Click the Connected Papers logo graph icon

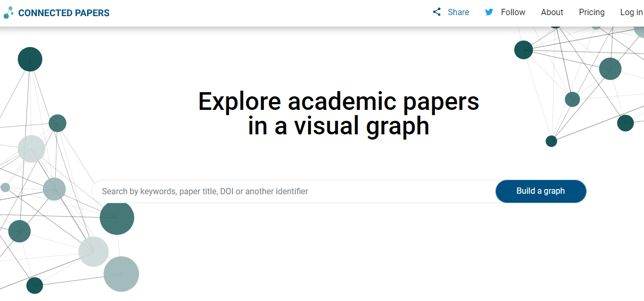pos(8,12)
